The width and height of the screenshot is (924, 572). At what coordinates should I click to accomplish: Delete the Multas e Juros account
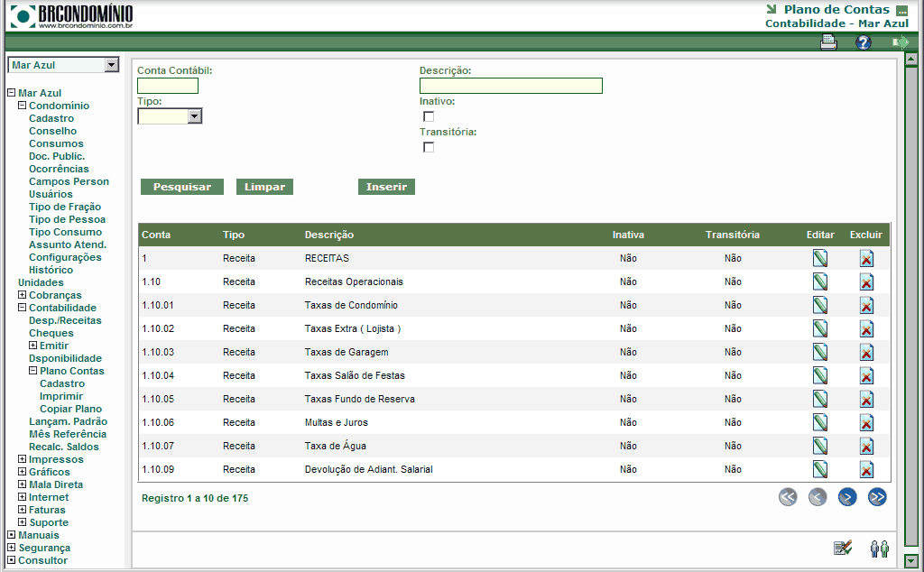(866, 423)
